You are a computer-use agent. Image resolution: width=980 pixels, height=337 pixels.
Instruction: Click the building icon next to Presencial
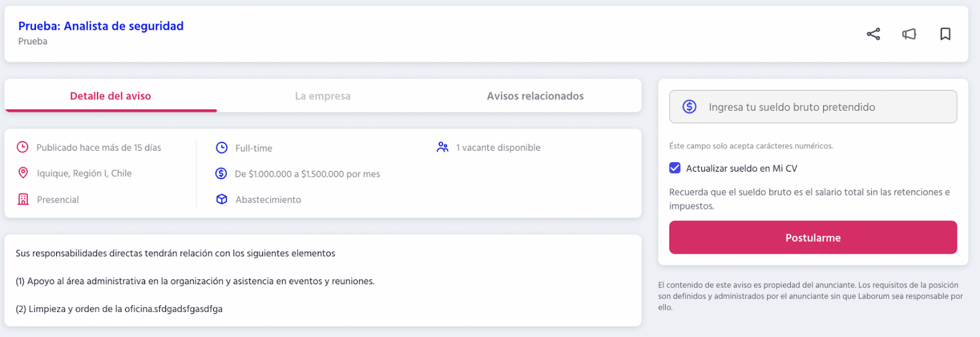(23, 199)
